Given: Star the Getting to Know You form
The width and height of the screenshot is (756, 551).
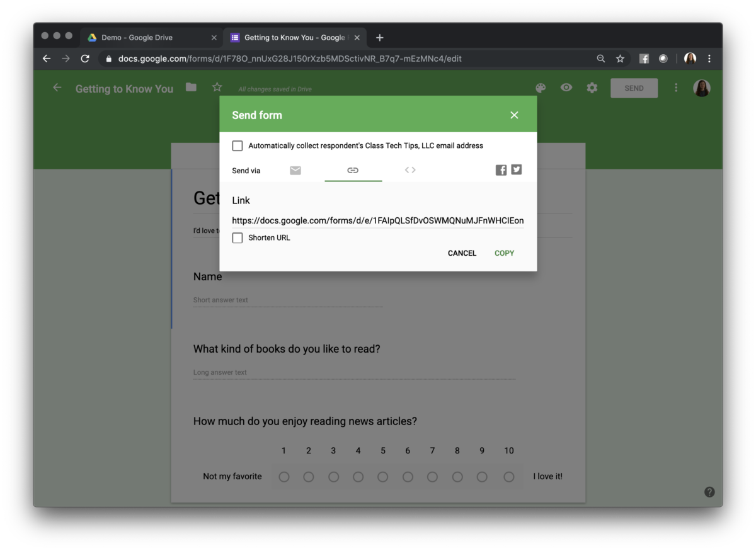Looking at the screenshot, I should click(217, 88).
